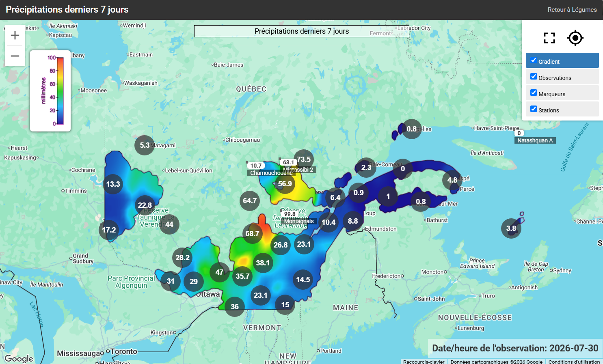Uncheck the Gradient layer checkbox
603x364 pixels.
[534, 60]
